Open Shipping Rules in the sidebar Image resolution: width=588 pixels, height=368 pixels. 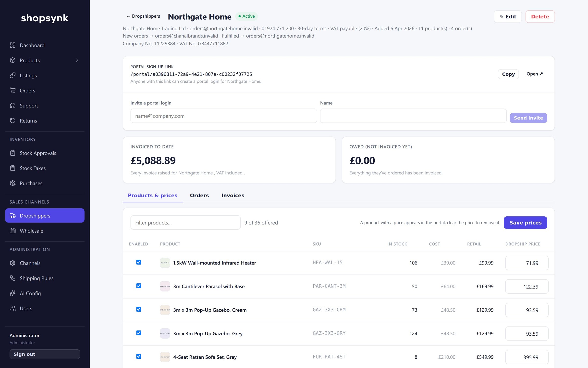[x=45, y=278]
